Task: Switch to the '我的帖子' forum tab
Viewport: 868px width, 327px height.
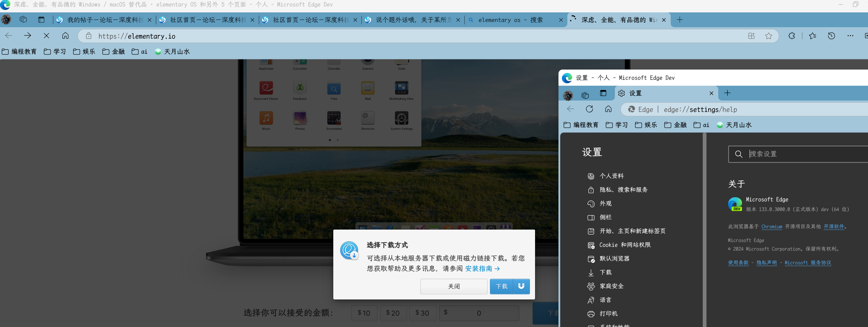Action: [104, 20]
